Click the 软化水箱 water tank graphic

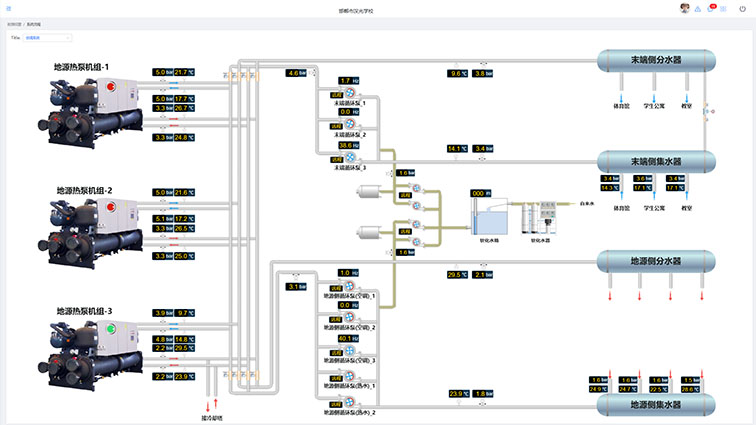point(489,216)
